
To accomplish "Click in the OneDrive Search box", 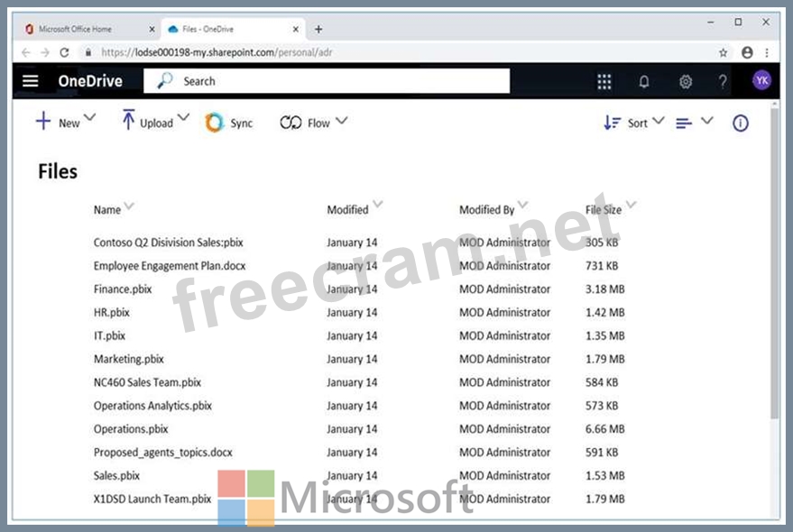I will (x=327, y=81).
